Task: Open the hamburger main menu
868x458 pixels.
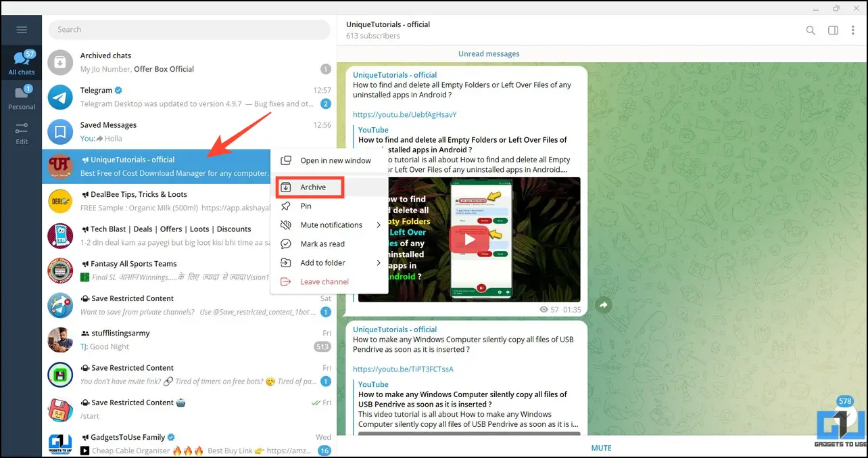Action: [x=21, y=30]
